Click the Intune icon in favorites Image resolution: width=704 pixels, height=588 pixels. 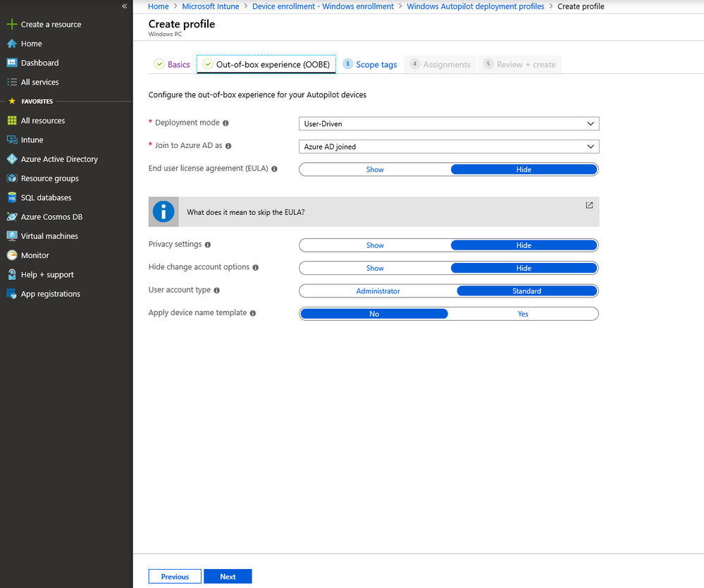tap(12, 140)
